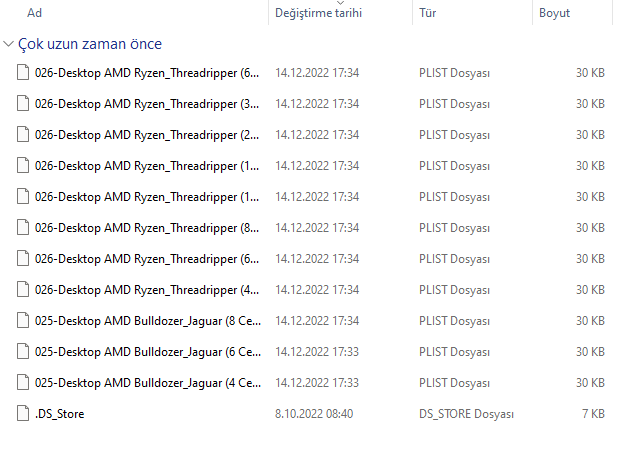Click the DS_STORE Dosyası type cell

tap(466, 414)
